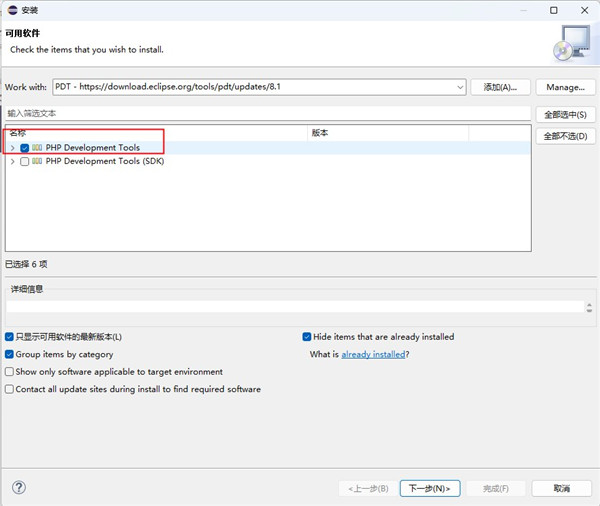Viewport: 600px width, 506px height.
Task: Click the 版本 column header
Action: click(x=388, y=133)
